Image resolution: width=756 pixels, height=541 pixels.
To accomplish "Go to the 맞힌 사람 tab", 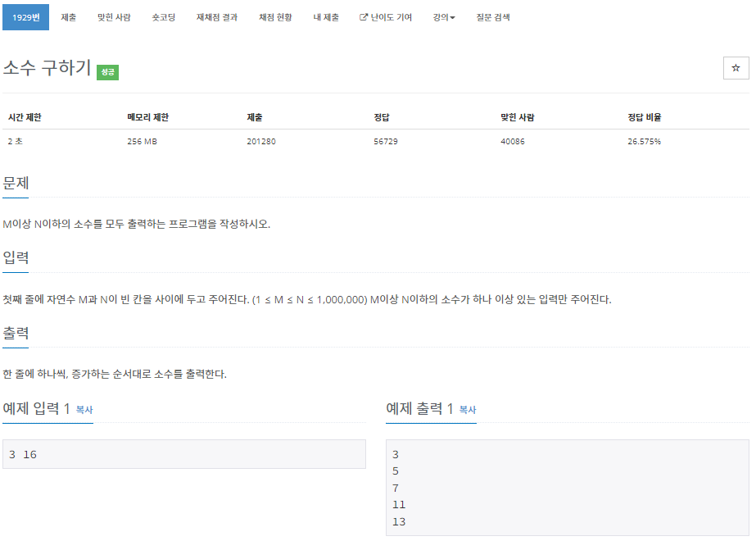I will coord(114,17).
